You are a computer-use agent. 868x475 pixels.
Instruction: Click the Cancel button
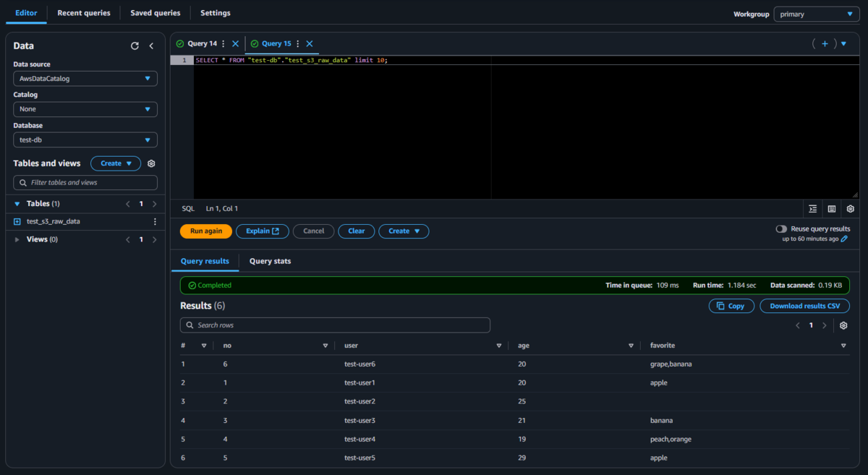(x=313, y=231)
